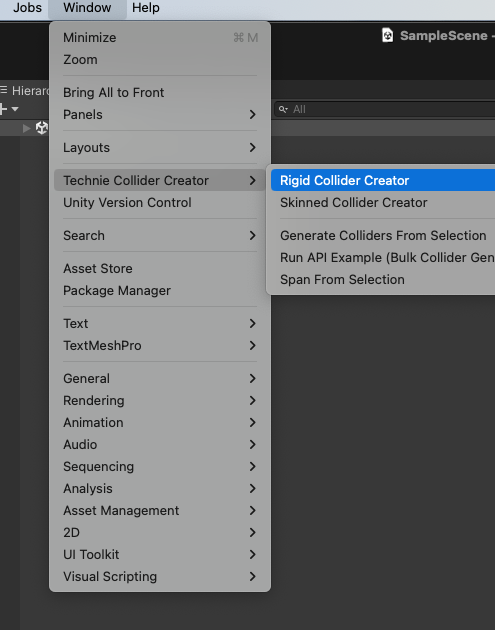Expand the Analysis submenu
The height and width of the screenshot is (630, 495).
point(160,489)
